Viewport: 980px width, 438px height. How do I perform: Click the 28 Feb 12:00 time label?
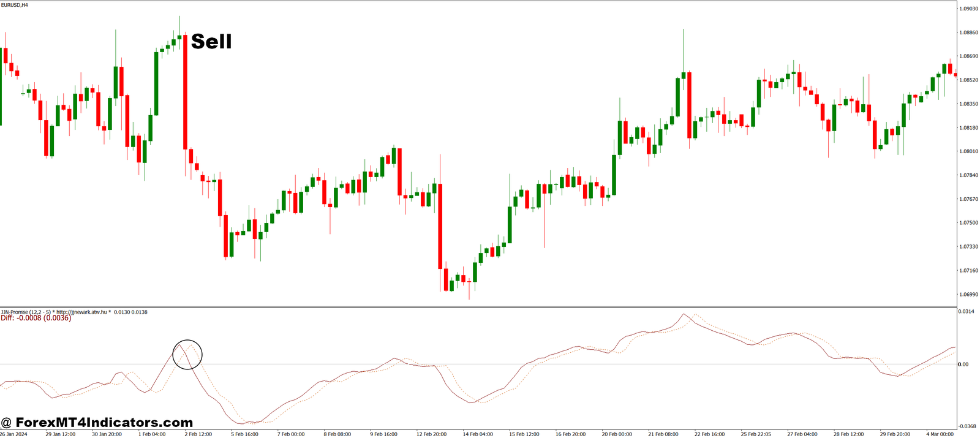[x=849, y=434]
